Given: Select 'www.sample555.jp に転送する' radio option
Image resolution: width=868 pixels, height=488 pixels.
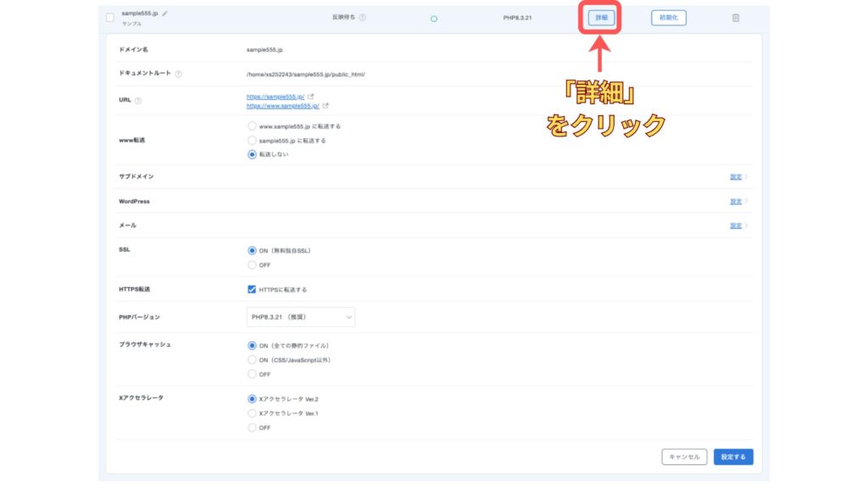Looking at the screenshot, I should [252, 126].
